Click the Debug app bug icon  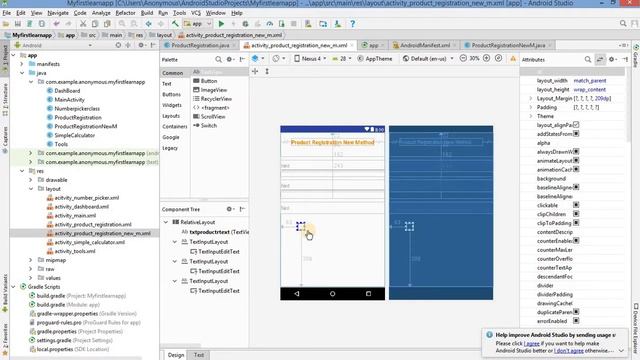(245, 24)
